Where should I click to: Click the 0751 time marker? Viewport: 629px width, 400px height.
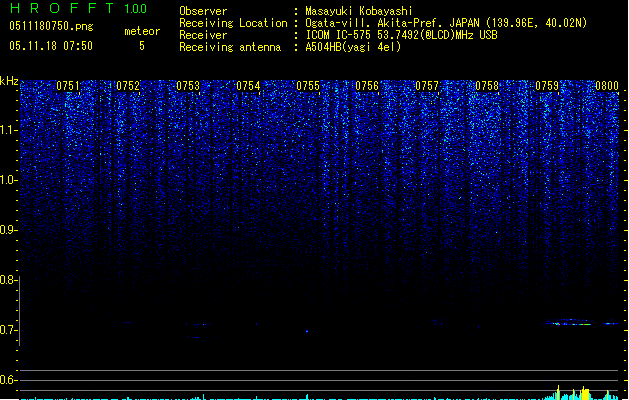tap(68, 86)
